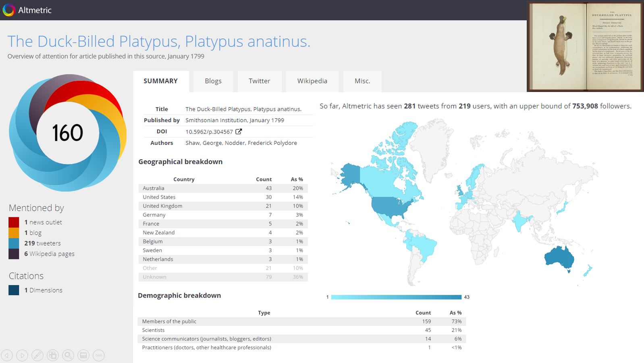Click the 'Country' column header
This screenshot has height=363, width=644.
tap(184, 179)
